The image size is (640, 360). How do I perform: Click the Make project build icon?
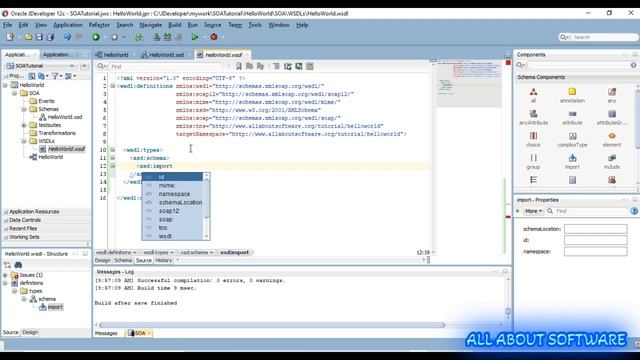(157, 37)
